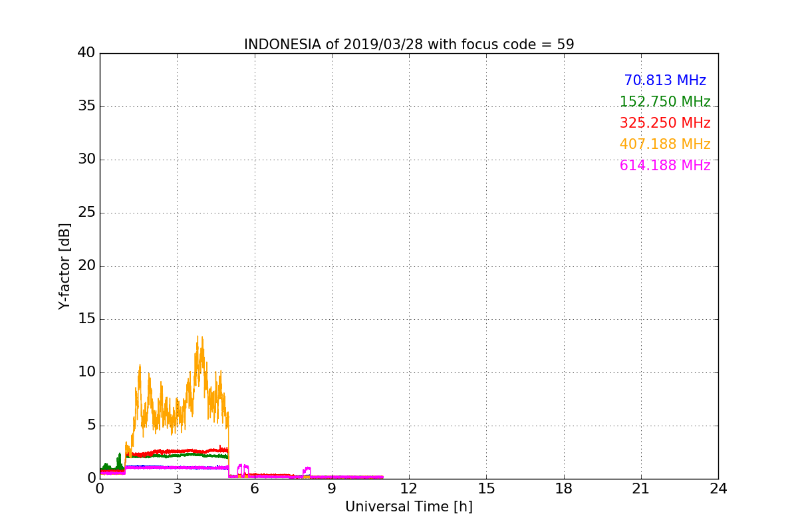
Task: Click the plot title mentioning INDONESIA 2019/03/28
Action: pos(409,45)
